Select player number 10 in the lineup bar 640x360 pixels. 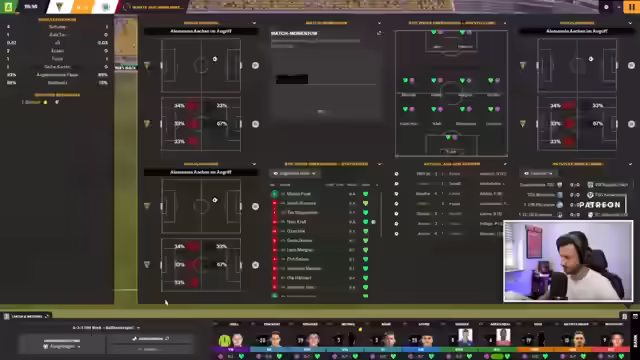(574, 340)
